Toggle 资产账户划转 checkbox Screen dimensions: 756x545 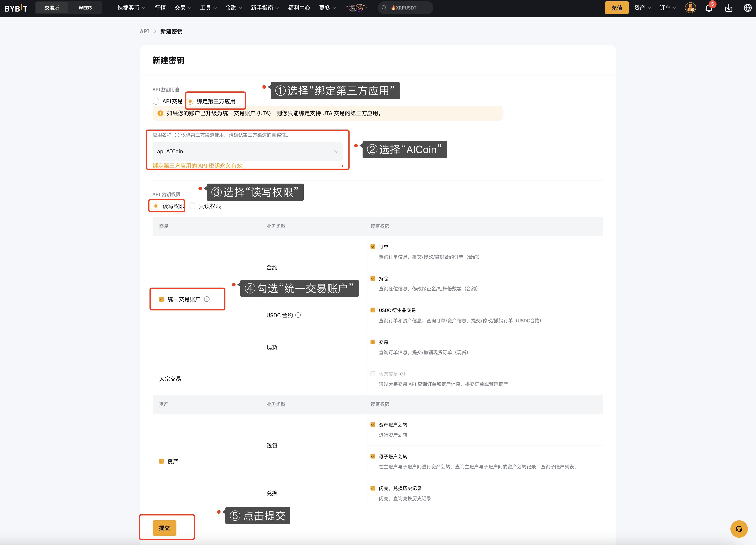tap(373, 425)
